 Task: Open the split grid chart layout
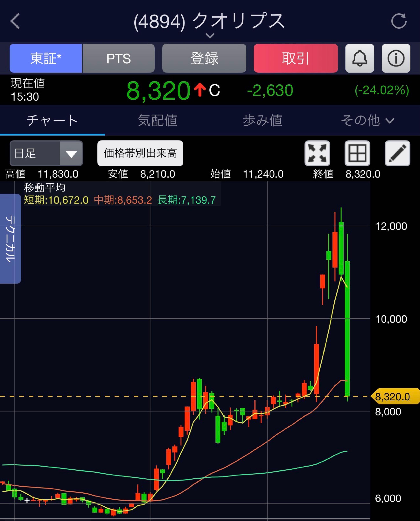357,153
